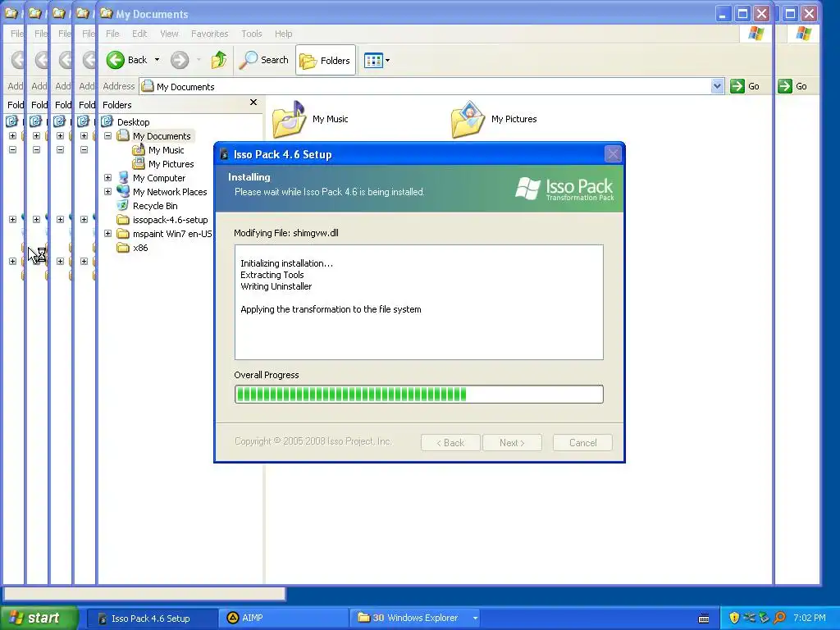The image size is (840, 630).
Task: Select My Documents in the folder tree
Action: coord(162,136)
